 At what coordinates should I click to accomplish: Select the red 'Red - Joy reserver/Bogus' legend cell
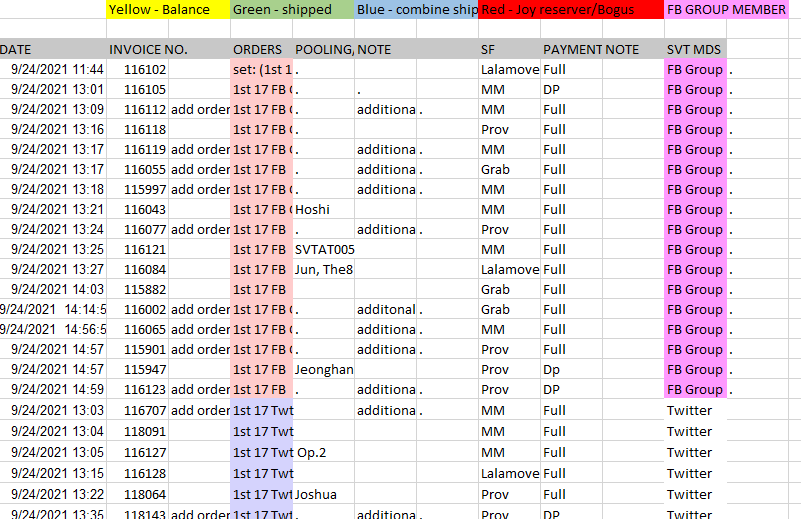(571, 10)
